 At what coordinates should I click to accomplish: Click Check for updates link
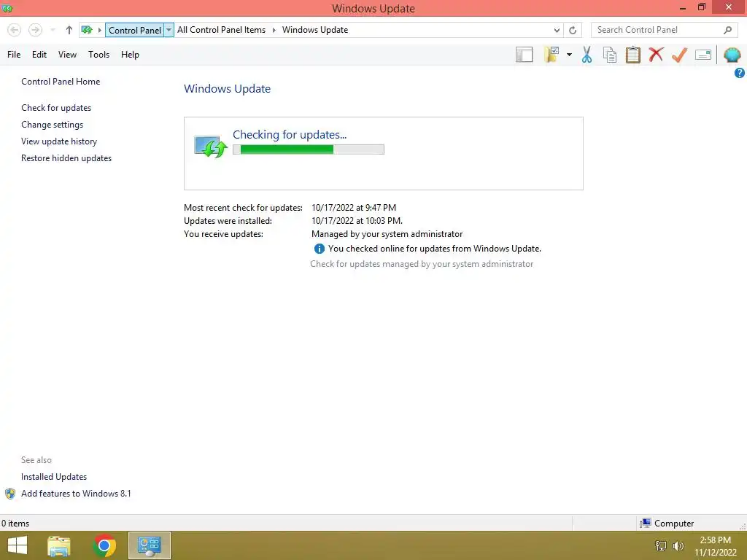tap(56, 108)
